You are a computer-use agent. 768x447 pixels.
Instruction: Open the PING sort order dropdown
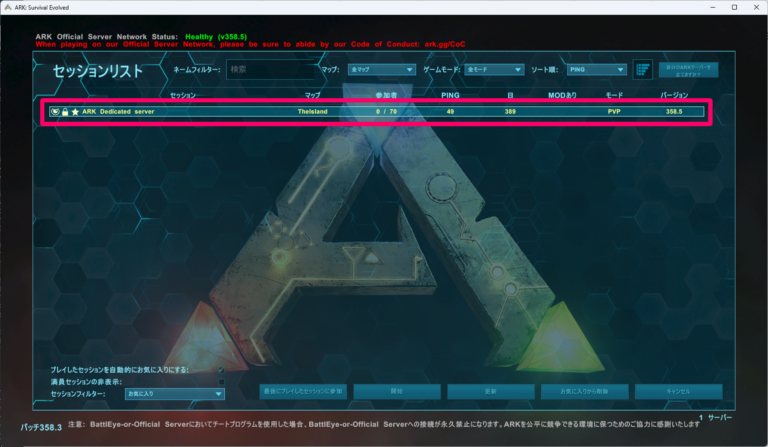[597, 70]
